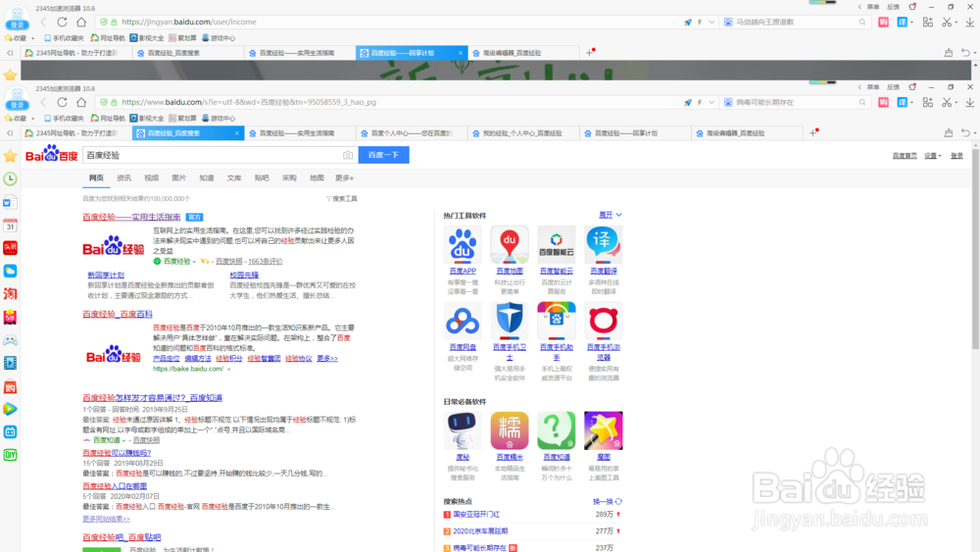
Task: Click the 百度一下 search button
Action: pyautogui.click(x=384, y=155)
